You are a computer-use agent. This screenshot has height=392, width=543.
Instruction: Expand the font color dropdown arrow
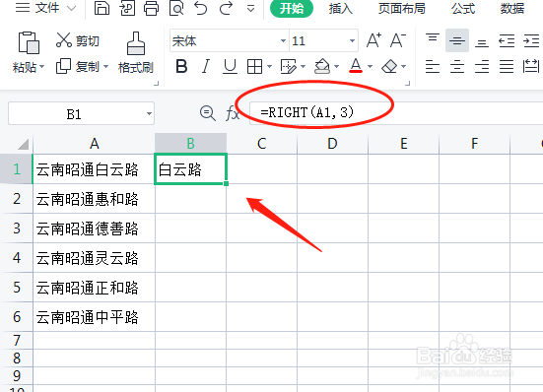(370, 66)
